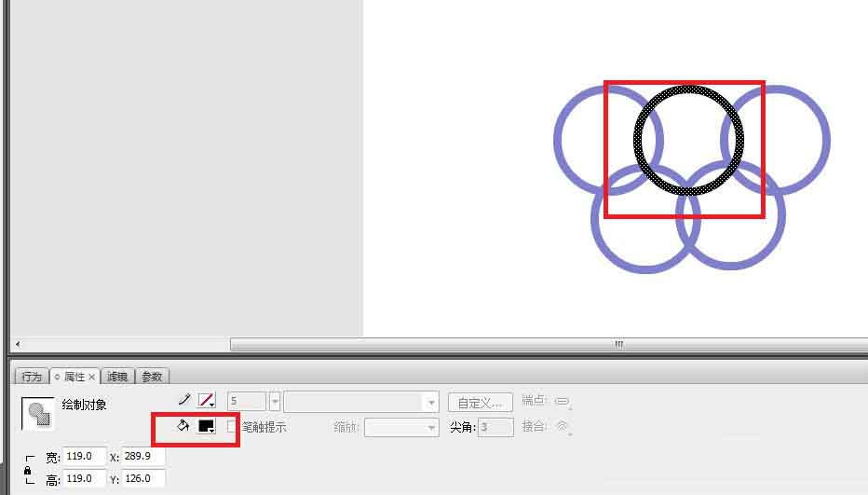Toggle the width-height constrain lock icon
868x495 pixels.
point(28,470)
